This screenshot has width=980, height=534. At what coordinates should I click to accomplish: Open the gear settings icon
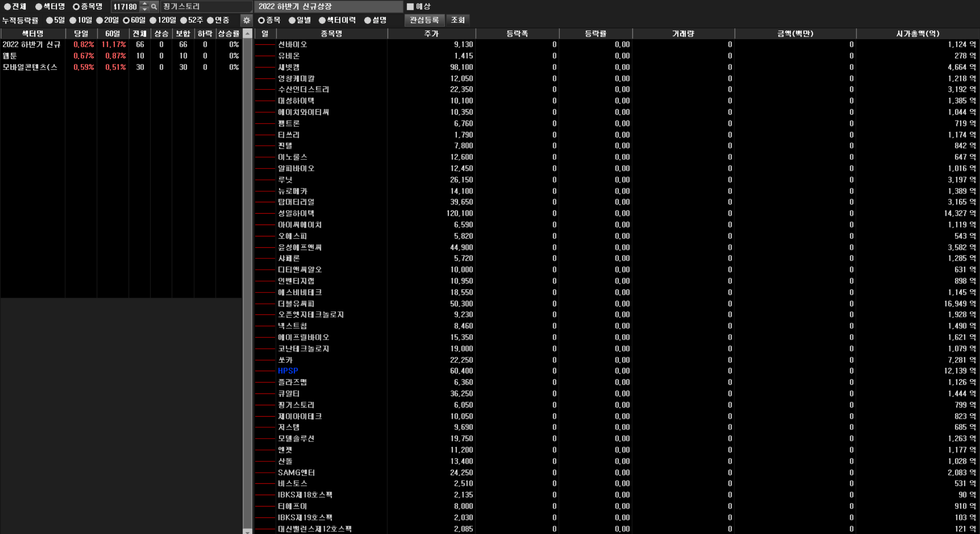tap(246, 20)
